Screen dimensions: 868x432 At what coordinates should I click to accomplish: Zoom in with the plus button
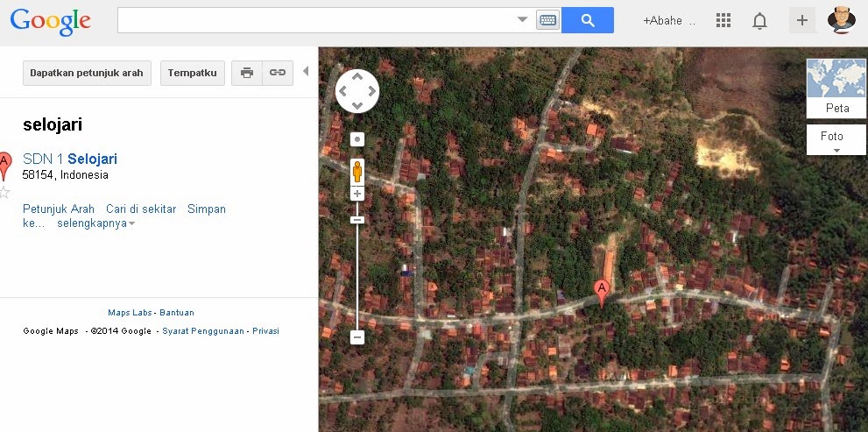(x=357, y=194)
